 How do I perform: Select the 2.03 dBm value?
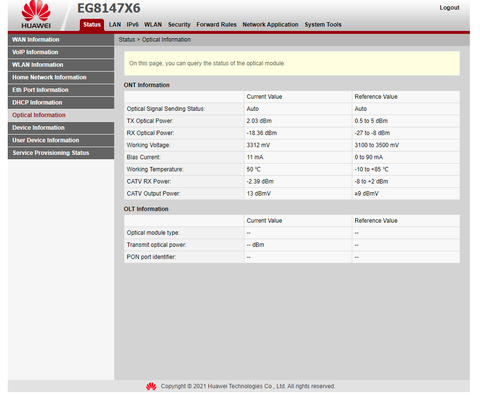click(x=259, y=121)
